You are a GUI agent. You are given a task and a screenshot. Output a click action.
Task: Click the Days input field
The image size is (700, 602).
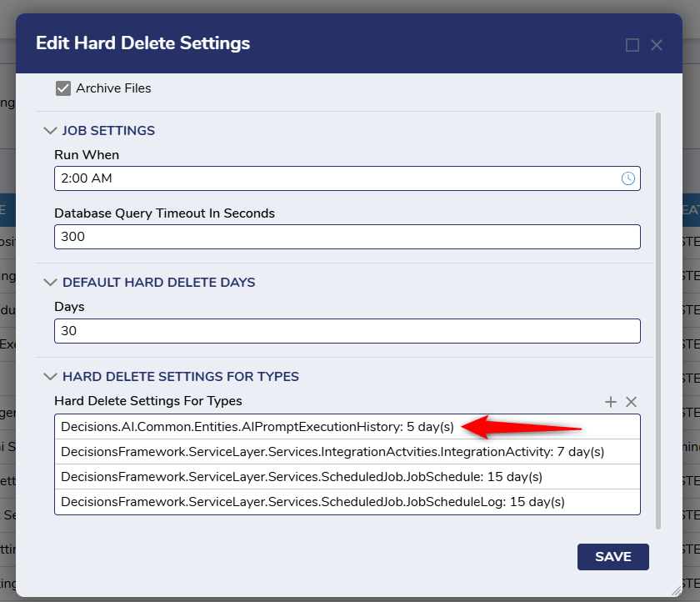coord(347,331)
